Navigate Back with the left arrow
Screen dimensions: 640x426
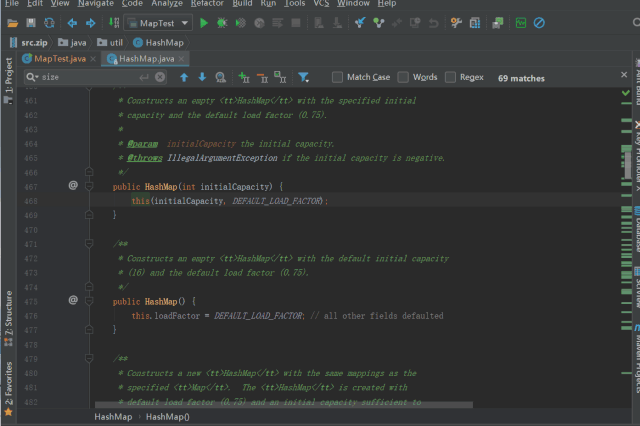72,22
